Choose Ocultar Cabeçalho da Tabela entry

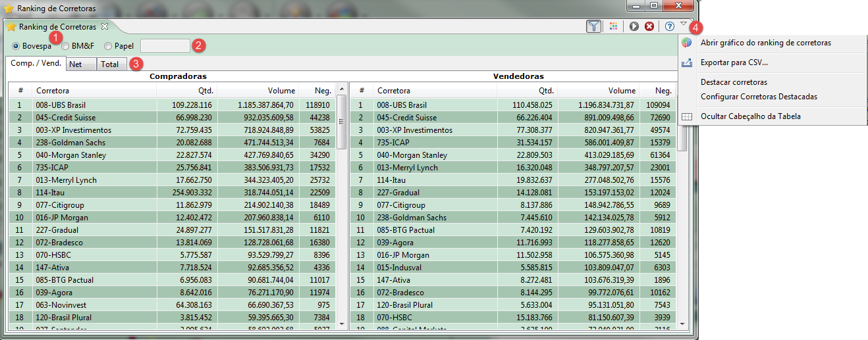(751, 116)
